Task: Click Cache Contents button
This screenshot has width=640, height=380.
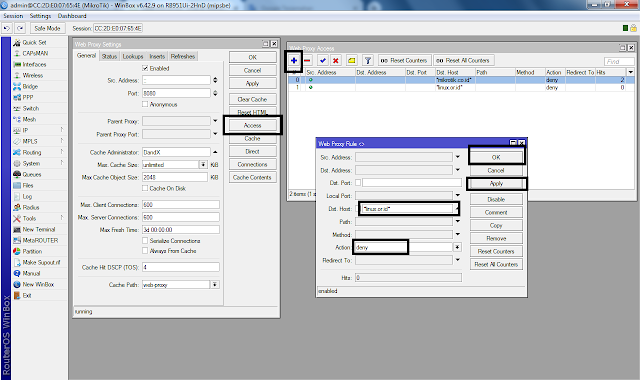Action: [252, 177]
